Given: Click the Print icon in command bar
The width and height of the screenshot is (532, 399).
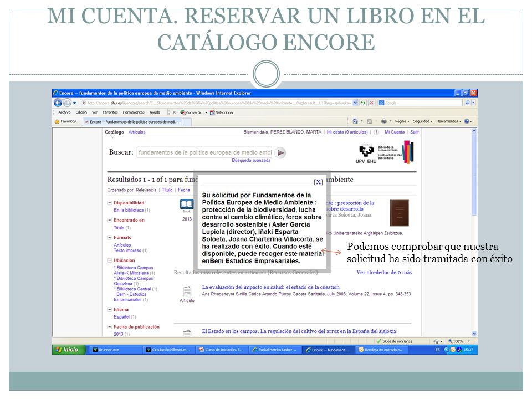Looking at the screenshot, I should tap(383, 121).
